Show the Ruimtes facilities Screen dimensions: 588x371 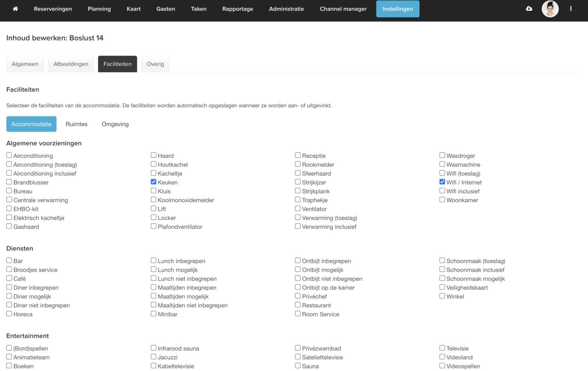76,124
